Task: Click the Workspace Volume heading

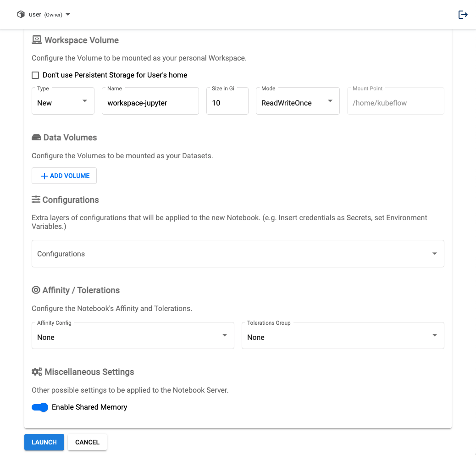Action: click(x=82, y=40)
